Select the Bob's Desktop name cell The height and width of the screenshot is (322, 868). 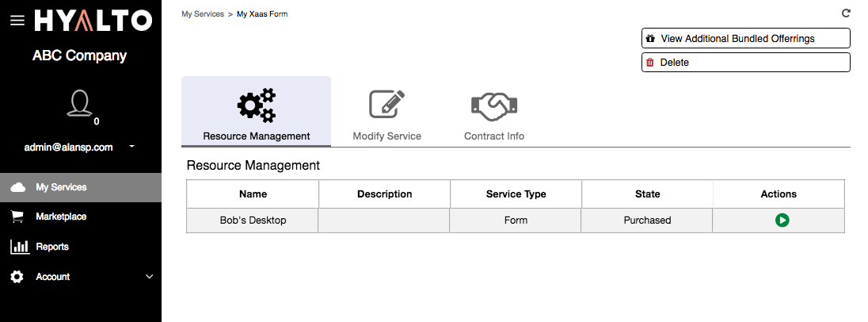(x=253, y=220)
